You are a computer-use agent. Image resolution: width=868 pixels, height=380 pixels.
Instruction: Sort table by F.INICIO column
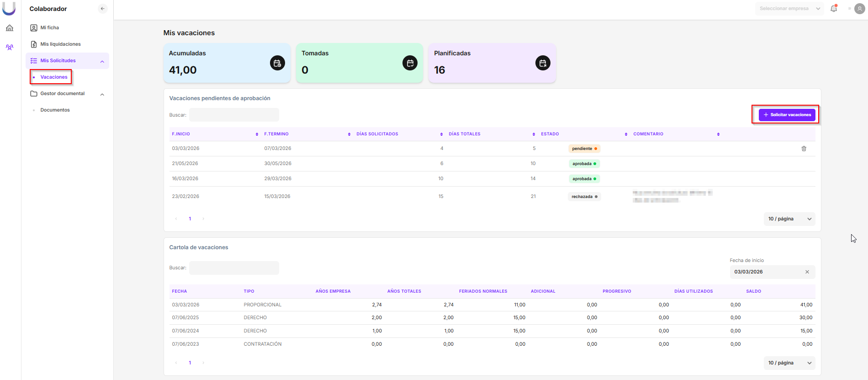click(257, 134)
